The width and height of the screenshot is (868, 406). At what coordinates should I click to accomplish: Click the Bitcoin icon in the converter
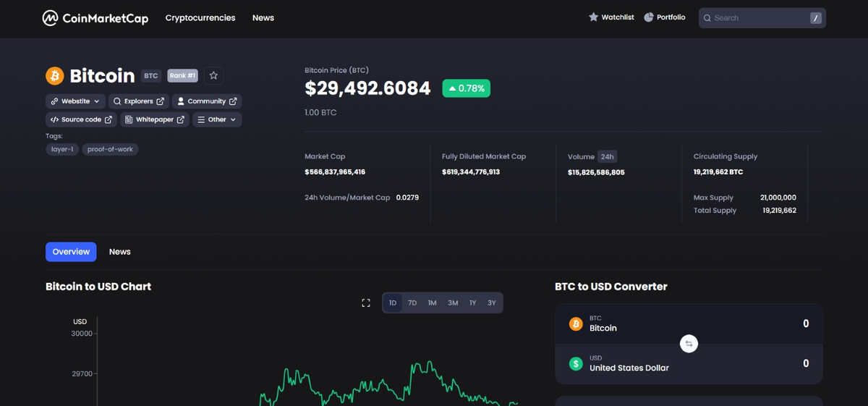coord(576,323)
